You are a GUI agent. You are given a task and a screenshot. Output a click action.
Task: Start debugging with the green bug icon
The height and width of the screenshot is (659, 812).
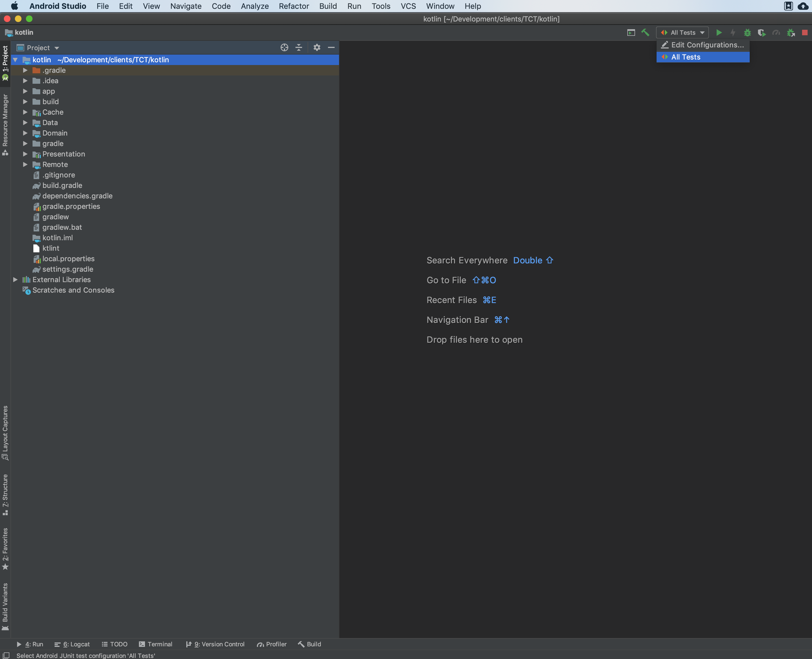[747, 33]
